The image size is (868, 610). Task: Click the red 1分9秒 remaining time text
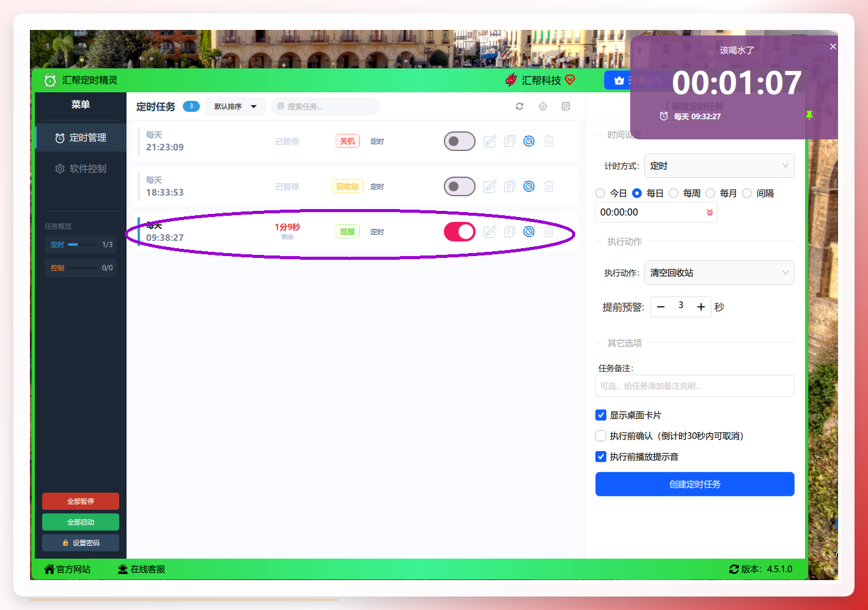tap(287, 227)
